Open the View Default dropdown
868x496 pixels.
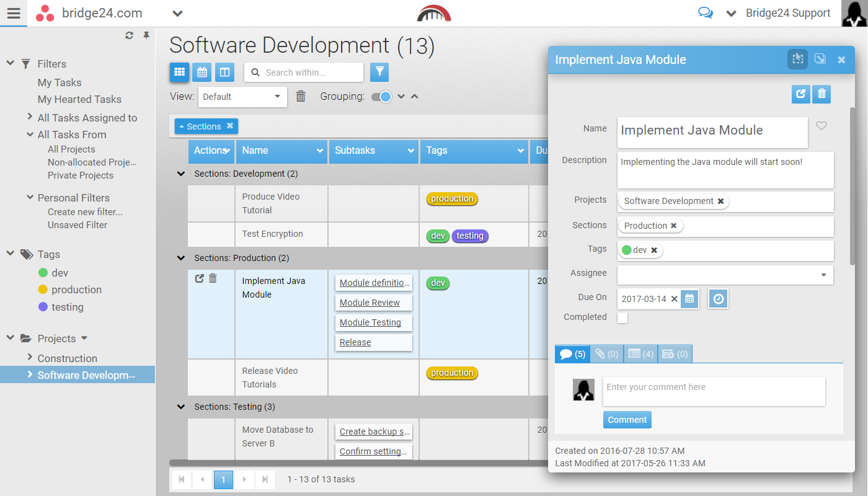(x=242, y=97)
